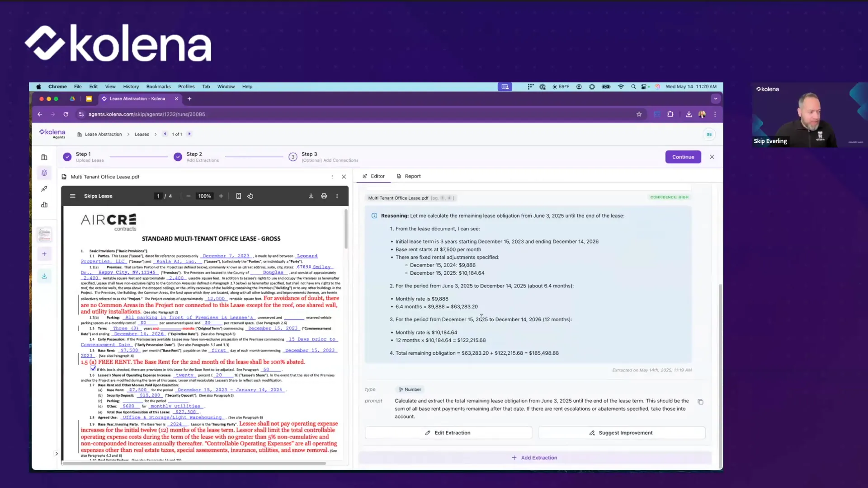This screenshot has width=868, height=488.
Task: Open new Chrome tab
Action: click(x=189, y=99)
